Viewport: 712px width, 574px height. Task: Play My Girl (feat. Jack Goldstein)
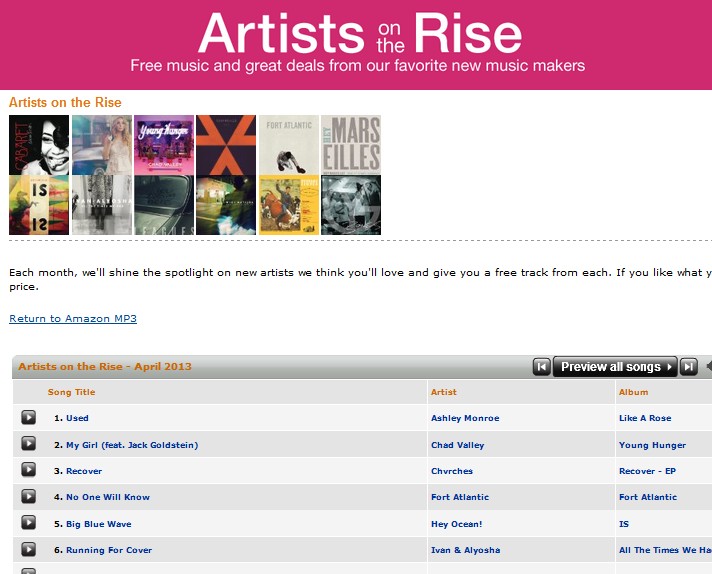(x=29, y=443)
